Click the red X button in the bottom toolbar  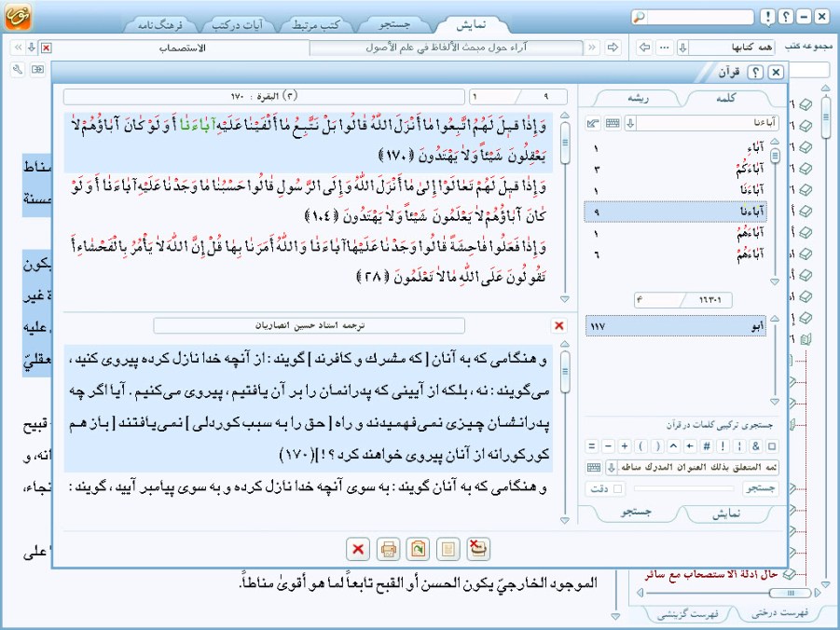click(358, 549)
